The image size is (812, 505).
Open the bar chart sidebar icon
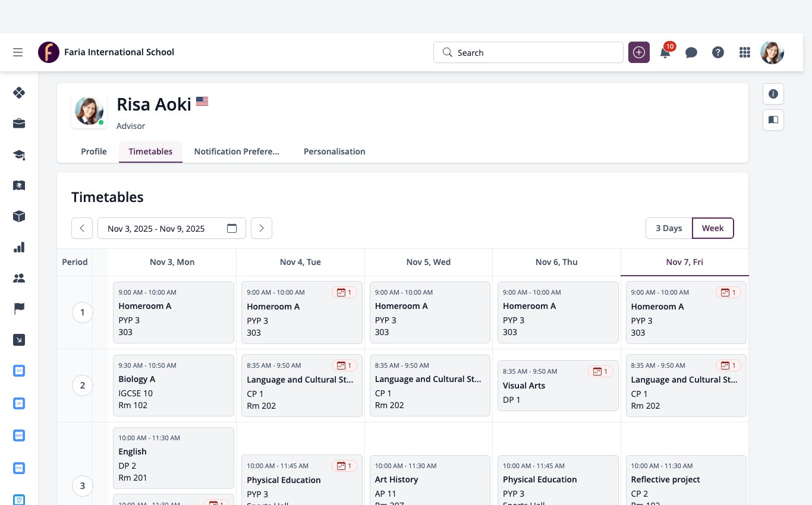19,247
